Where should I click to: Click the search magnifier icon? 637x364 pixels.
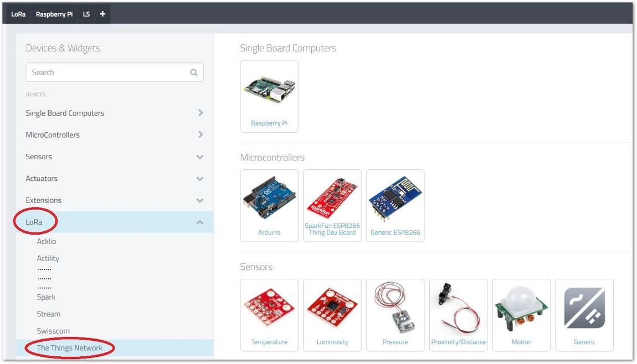(194, 72)
